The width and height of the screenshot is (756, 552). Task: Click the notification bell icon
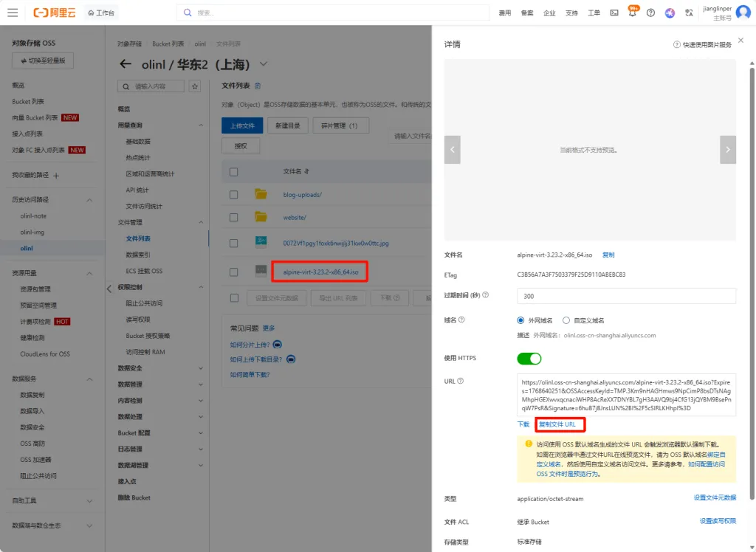click(632, 13)
